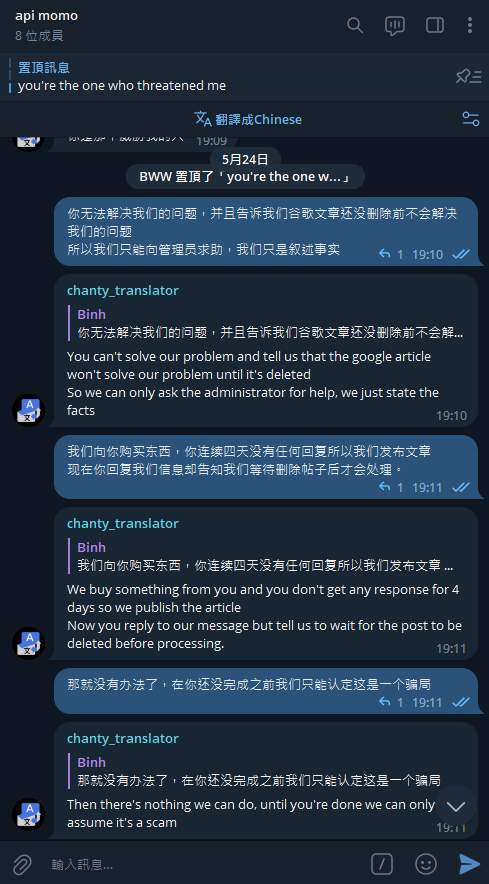Jump to pinned message 'you're the one who threatened me'

click(122, 77)
